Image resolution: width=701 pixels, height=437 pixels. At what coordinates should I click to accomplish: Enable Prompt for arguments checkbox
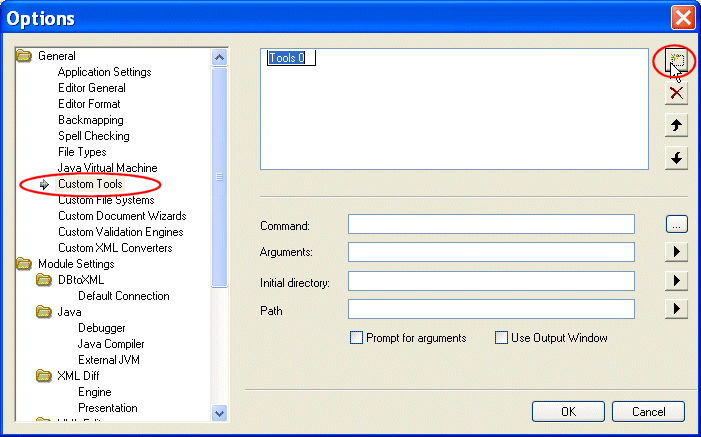[356, 338]
